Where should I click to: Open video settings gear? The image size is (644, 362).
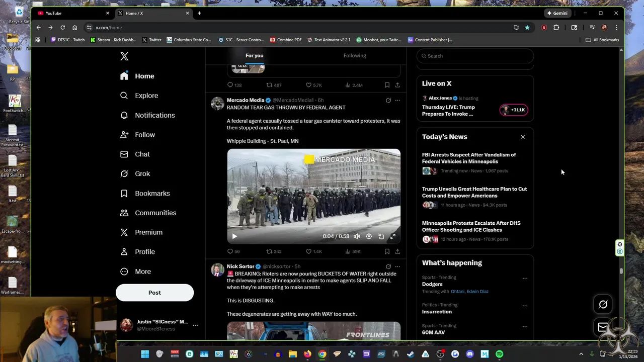(369, 236)
